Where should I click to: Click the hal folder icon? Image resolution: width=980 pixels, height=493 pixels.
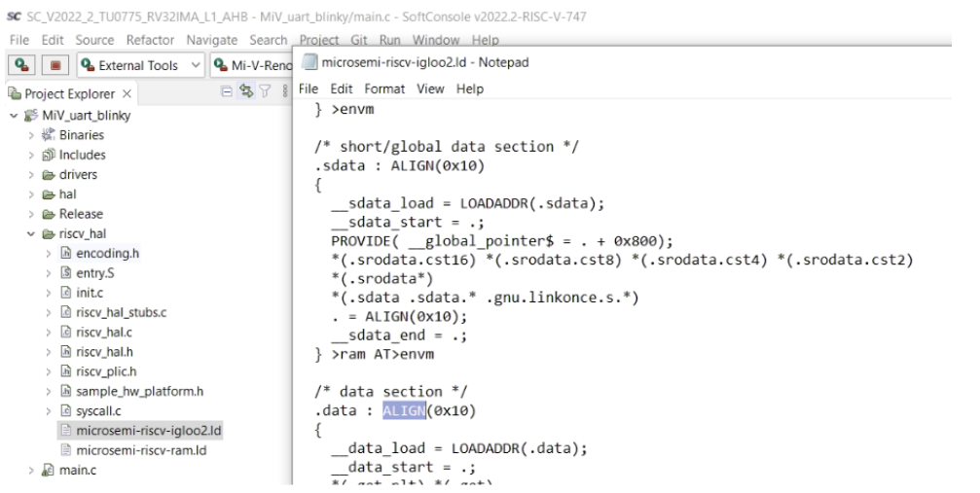pos(48,194)
